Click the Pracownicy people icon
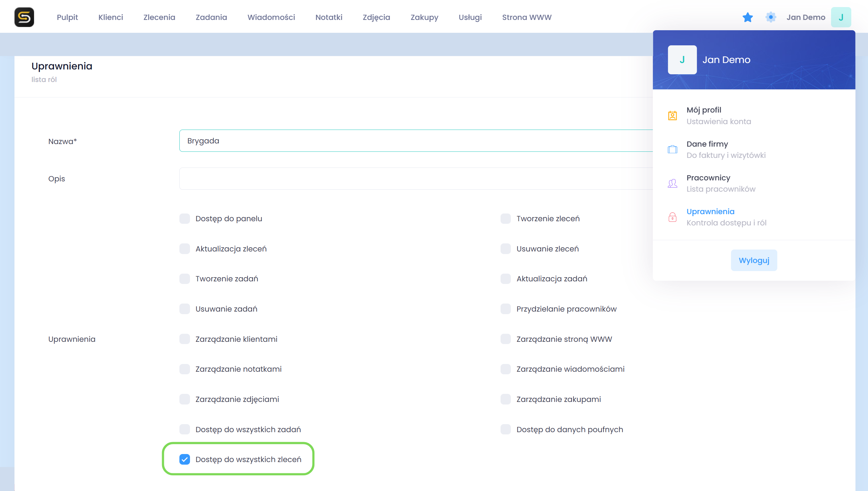This screenshot has height=491, width=868. point(673,183)
